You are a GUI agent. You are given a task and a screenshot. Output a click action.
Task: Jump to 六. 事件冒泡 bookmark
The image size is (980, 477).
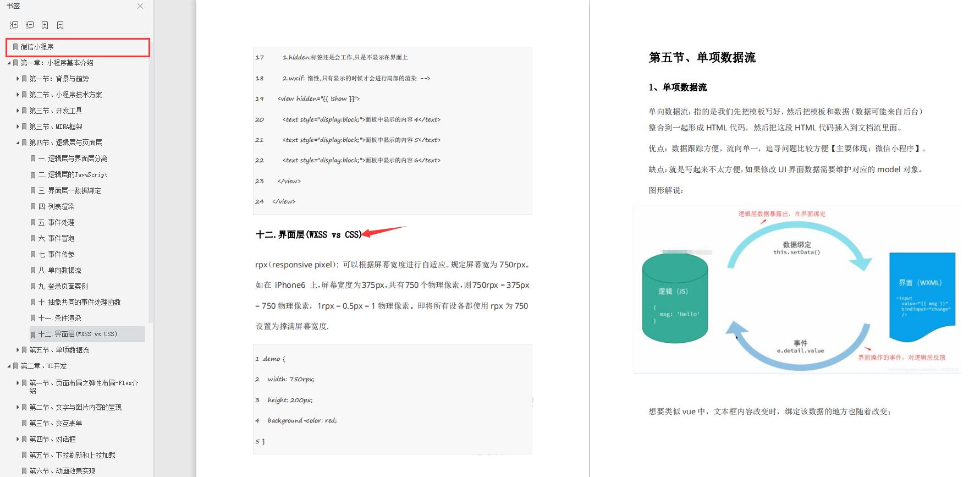click(56, 239)
